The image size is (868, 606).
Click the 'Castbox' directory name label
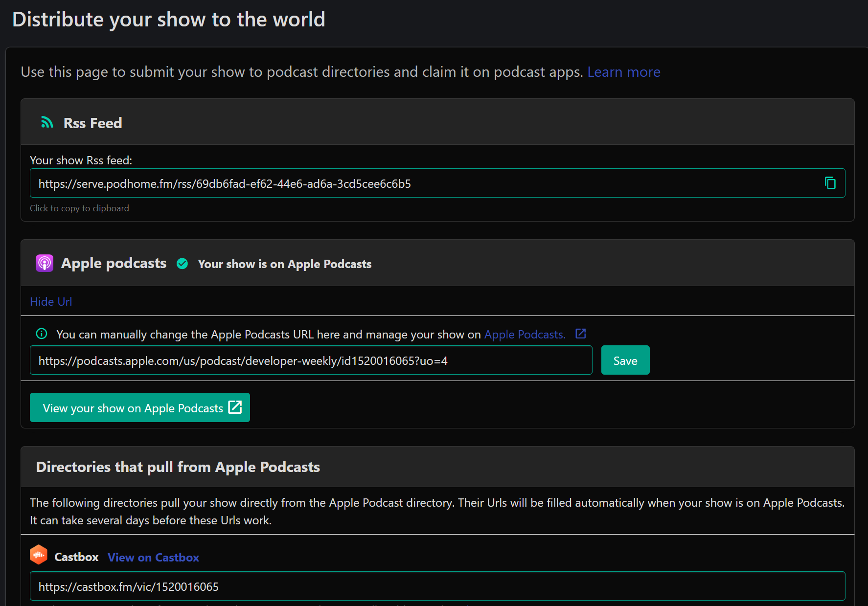(76, 557)
